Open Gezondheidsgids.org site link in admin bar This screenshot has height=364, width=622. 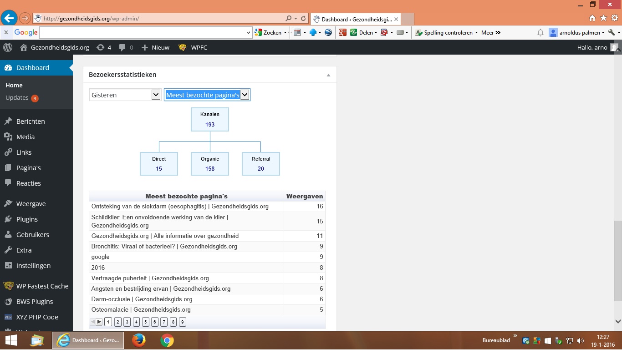point(55,47)
